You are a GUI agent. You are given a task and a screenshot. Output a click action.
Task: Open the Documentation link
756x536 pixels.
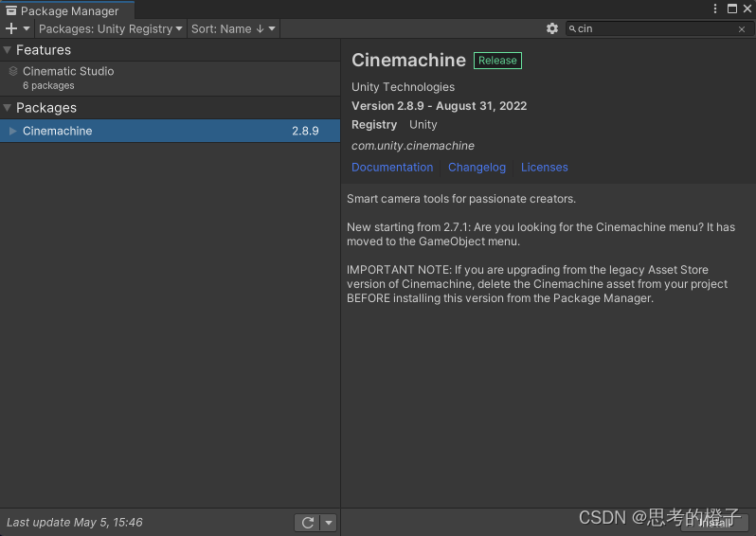pos(392,168)
